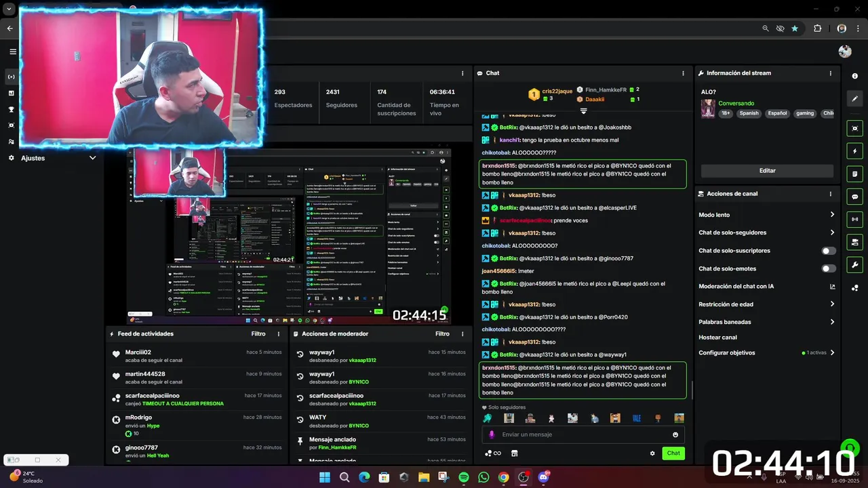Click the browser back arrow

pos(10,28)
